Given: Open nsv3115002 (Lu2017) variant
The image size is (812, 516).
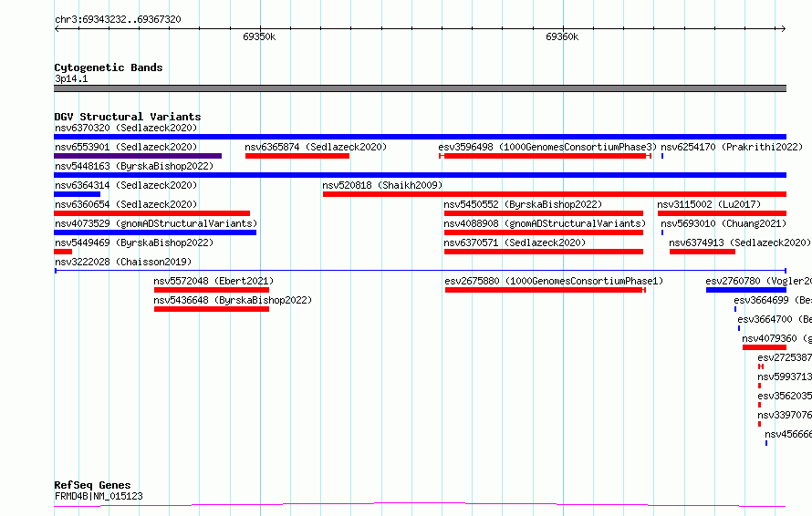Looking at the screenshot, I should click(x=710, y=204).
